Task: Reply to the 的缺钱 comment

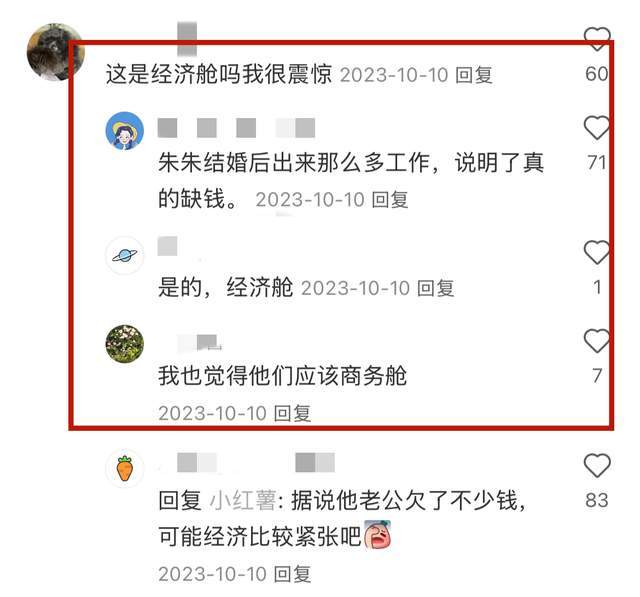Action: [390, 200]
